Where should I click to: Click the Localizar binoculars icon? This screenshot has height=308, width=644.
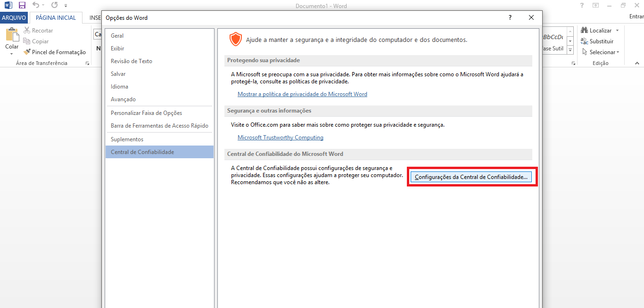click(x=585, y=31)
